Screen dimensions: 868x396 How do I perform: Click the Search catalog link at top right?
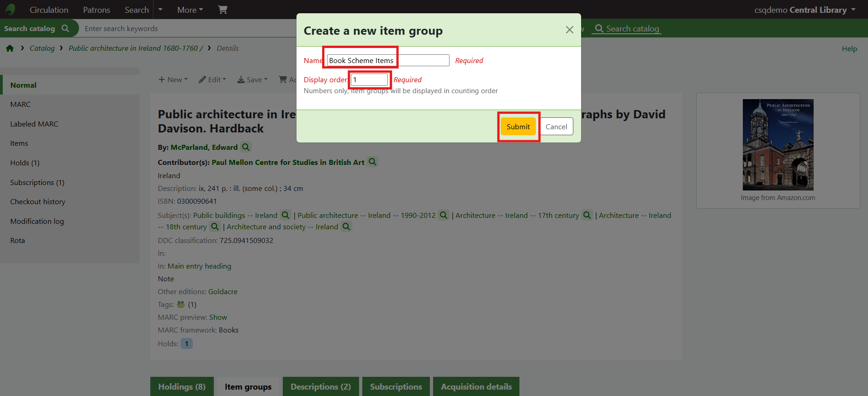[627, 28]
